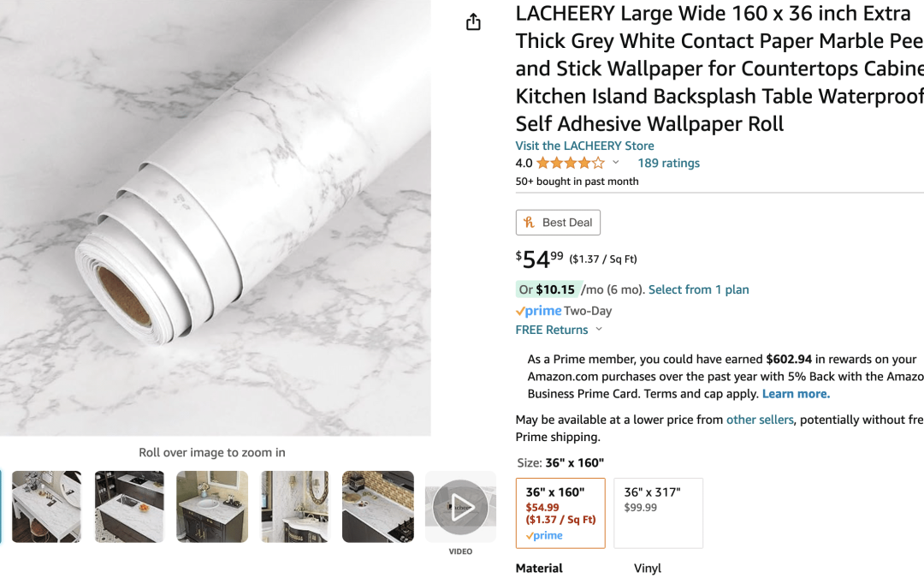This screenshot has width=924, height=578.
Task: Click the Prime Two-Day logo
Action: [x=564, y=311]
